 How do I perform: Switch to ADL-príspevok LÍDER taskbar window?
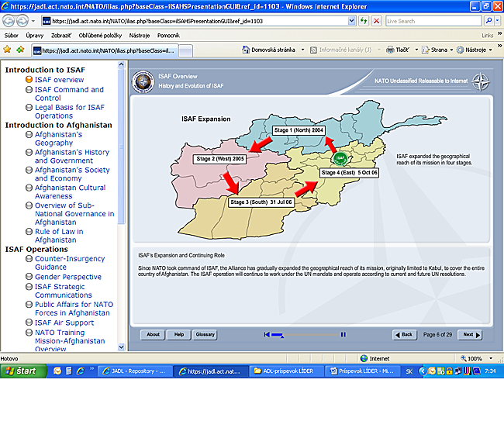(x=287, y=371)
